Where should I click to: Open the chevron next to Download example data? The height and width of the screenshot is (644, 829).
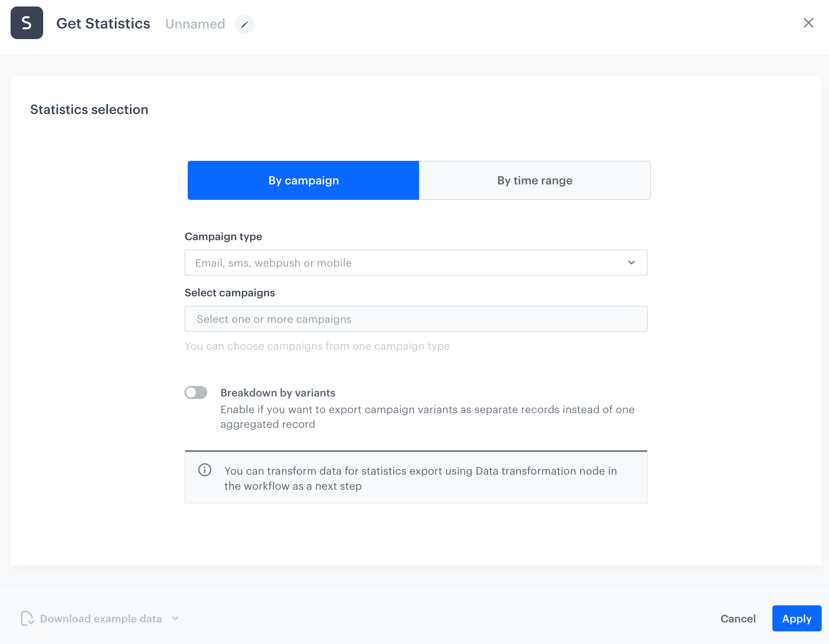point(175,618)
